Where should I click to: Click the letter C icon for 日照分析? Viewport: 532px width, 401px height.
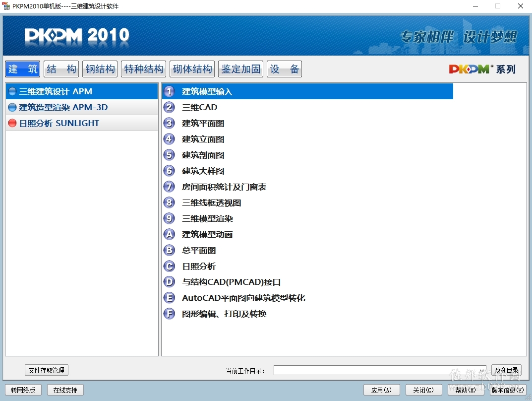click(x=169, y=266)
